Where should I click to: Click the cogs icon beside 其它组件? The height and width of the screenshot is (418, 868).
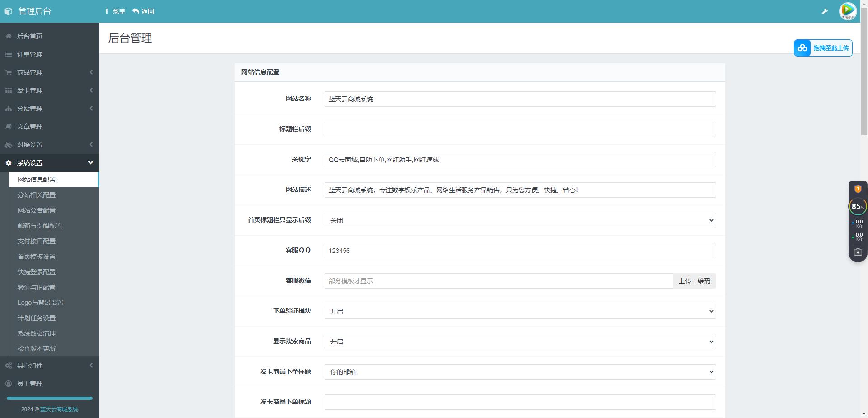pos(9,366)
